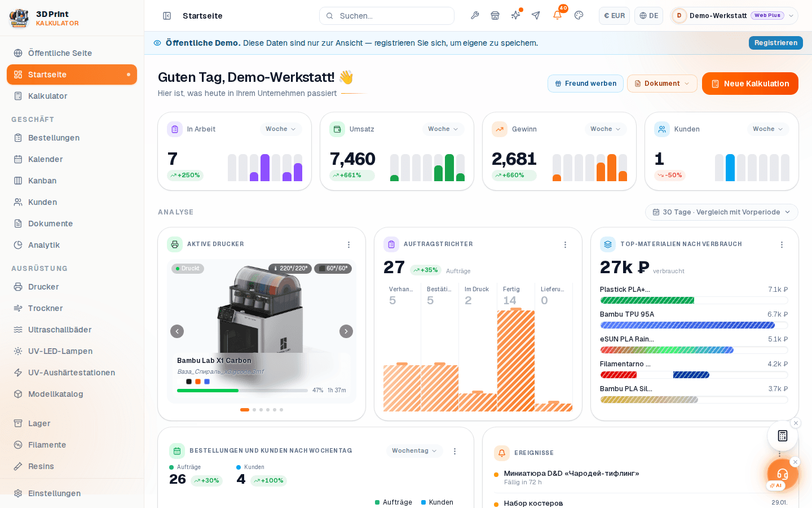This screenshot has height=508, width=812.
Task: Collapse the sidebar panel toggle icon
Action: click(167, 16)
